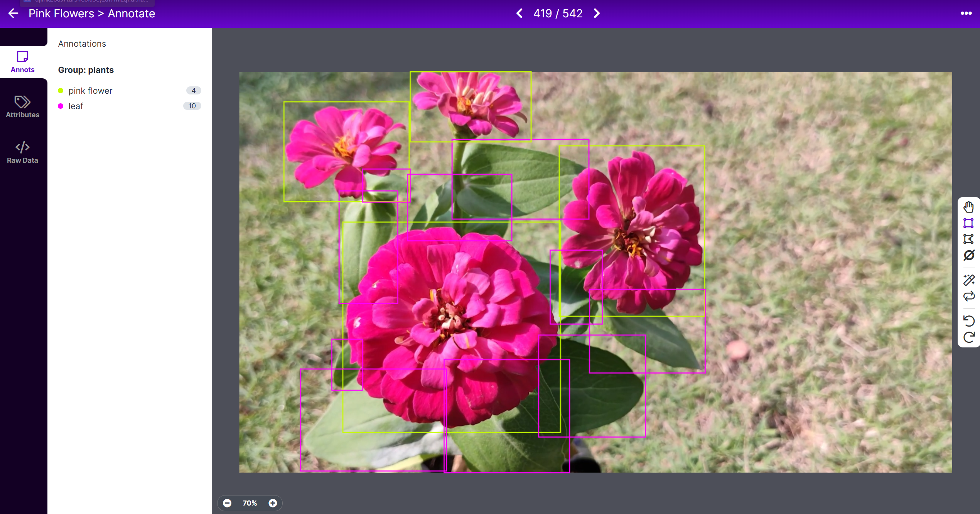Select the large center flower bounding box
This screenshot has width=980, height=514.
(451, 327)
